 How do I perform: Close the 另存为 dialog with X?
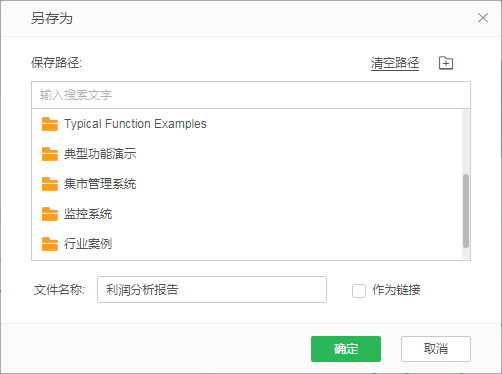[483, 18]
